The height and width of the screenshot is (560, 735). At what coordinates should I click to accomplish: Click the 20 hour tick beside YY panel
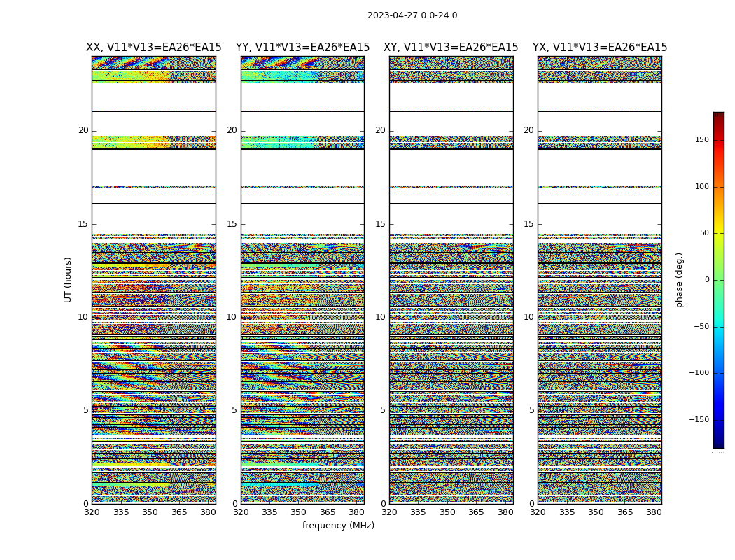[232, 130]
